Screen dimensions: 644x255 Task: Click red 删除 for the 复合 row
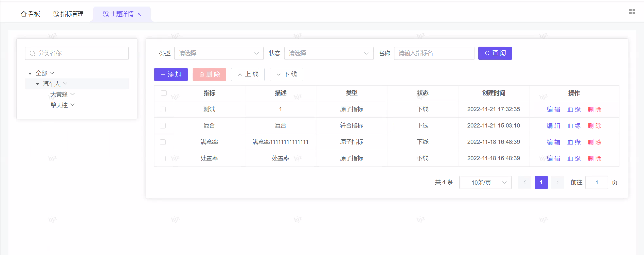[594, 126]
